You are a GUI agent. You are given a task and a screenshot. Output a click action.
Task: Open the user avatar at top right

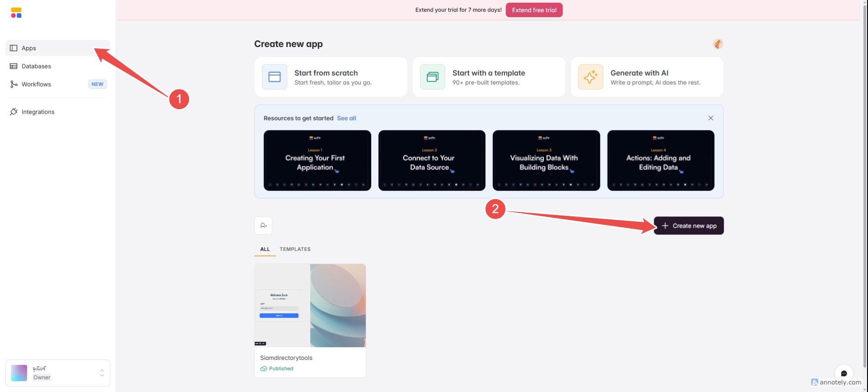[717, 44]
